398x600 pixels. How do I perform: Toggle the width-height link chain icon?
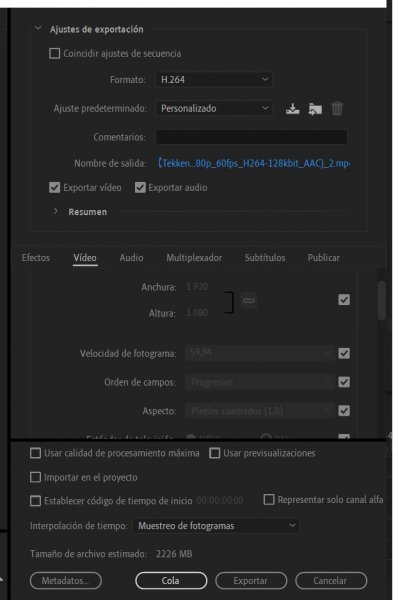pyautogui.click(x=249, y=300)
